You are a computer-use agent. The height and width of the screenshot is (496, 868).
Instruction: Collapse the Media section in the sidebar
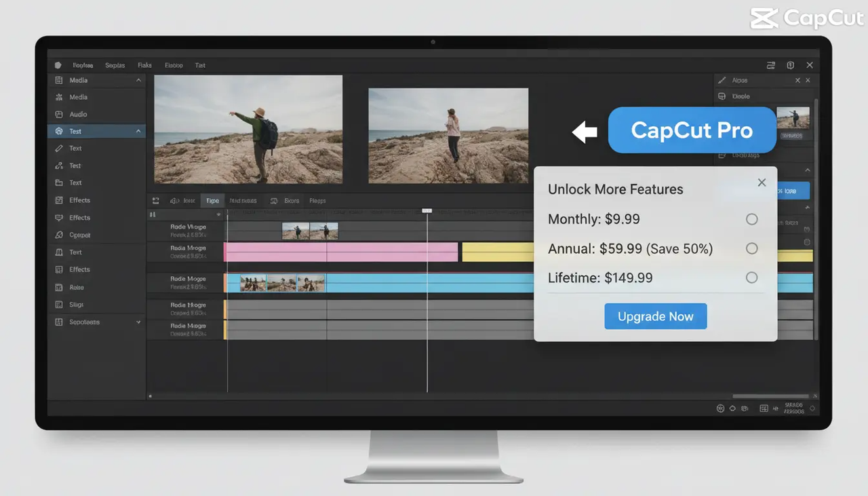tap(138, 80)
